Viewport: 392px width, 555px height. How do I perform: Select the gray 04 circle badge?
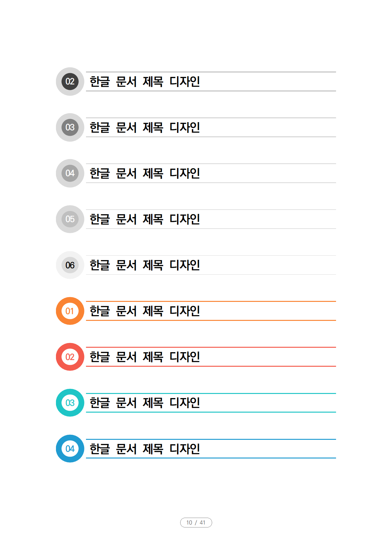(70, 173)
